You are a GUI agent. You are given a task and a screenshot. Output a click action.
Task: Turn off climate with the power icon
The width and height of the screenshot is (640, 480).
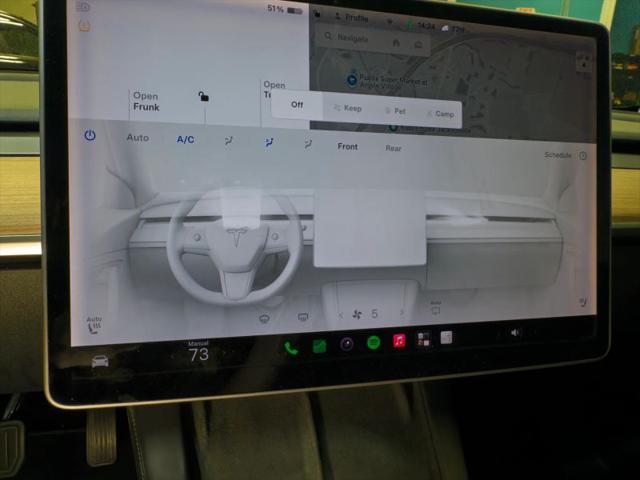[90, 135]
